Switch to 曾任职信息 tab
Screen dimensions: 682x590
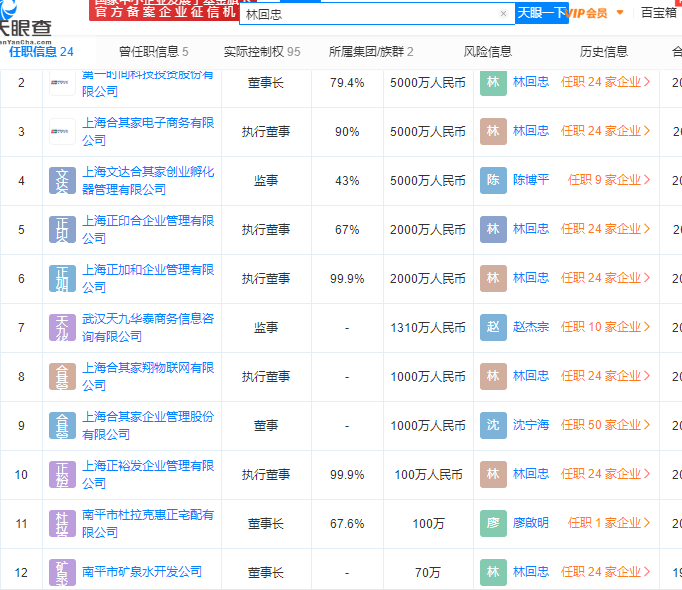(x=153, y=52)
